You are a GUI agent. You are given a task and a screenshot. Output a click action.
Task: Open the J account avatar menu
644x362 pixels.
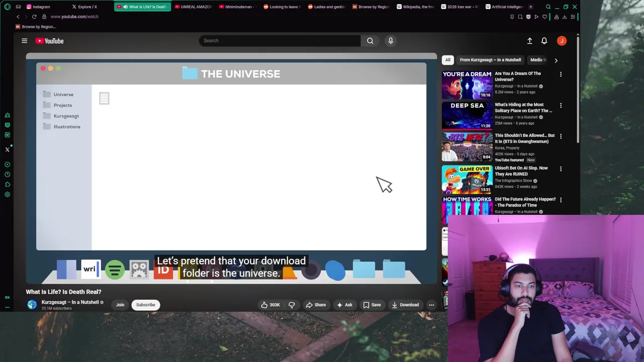[x=561, y=41]
